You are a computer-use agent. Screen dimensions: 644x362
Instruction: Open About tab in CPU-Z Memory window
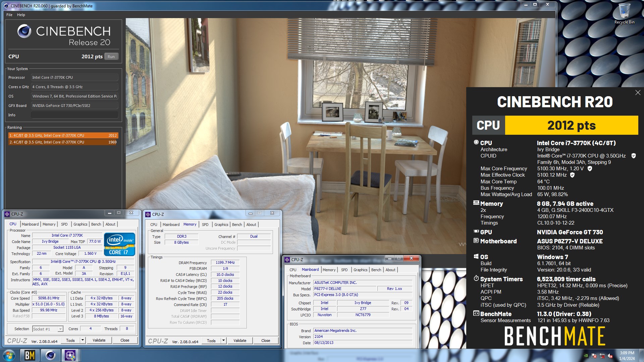pyautogui.click(x=251, y=225)
